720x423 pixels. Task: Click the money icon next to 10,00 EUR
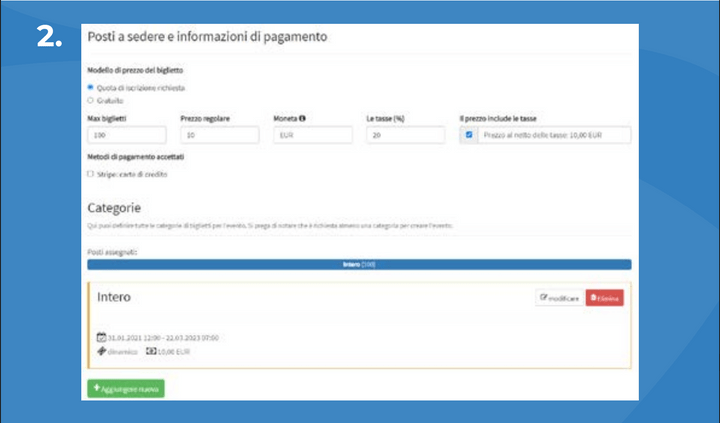tap(151, 351)
